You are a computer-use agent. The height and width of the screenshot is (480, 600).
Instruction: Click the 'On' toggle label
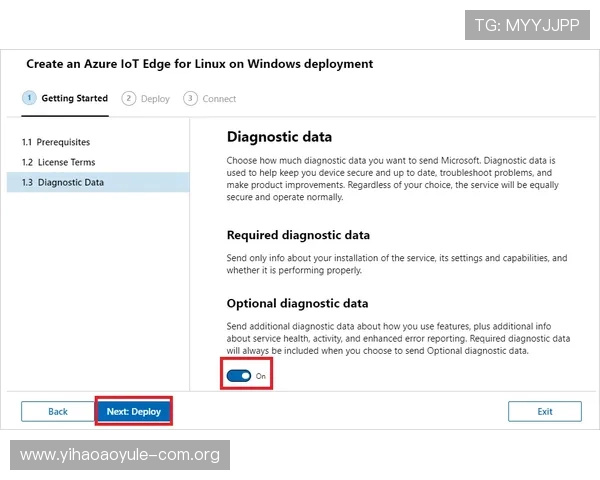pos(261,376)
